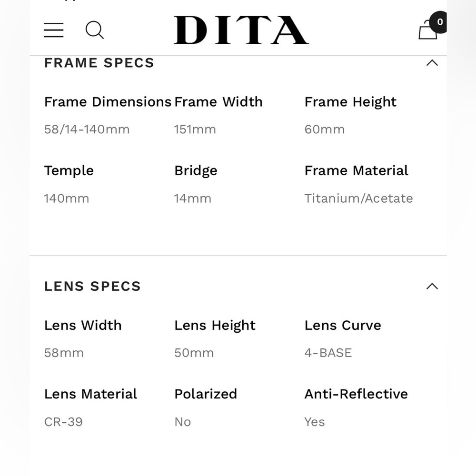The image size is (476, 476).
Task: Click the CR-39 lens material value
Action: [63, 422]
